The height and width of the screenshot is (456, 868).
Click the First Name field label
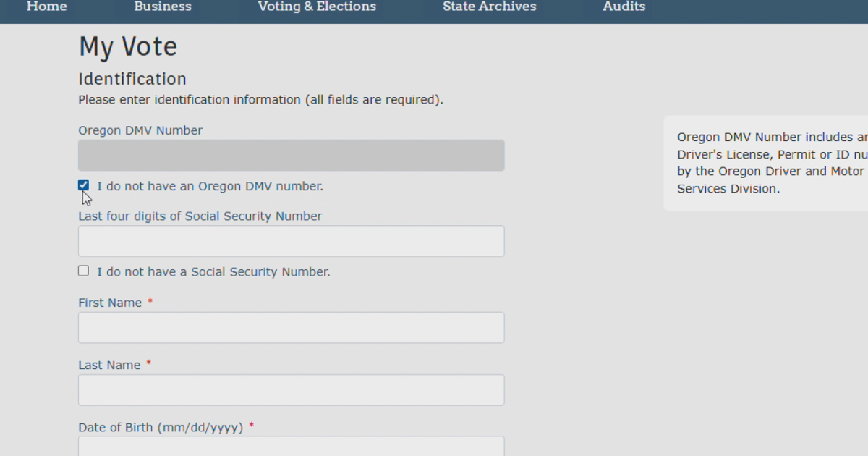click(x=110, y=303)
